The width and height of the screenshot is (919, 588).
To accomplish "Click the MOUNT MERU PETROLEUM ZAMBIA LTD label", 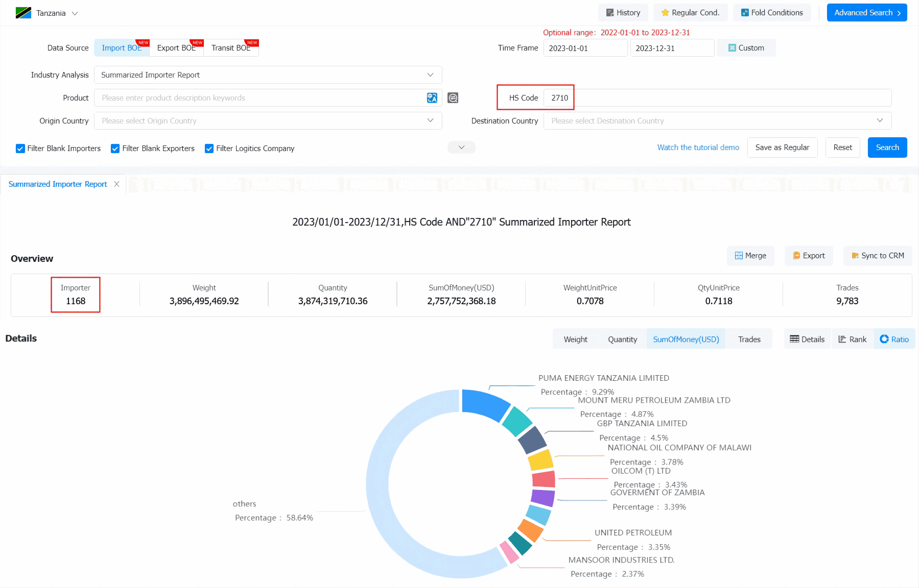I will coord(654,400).
